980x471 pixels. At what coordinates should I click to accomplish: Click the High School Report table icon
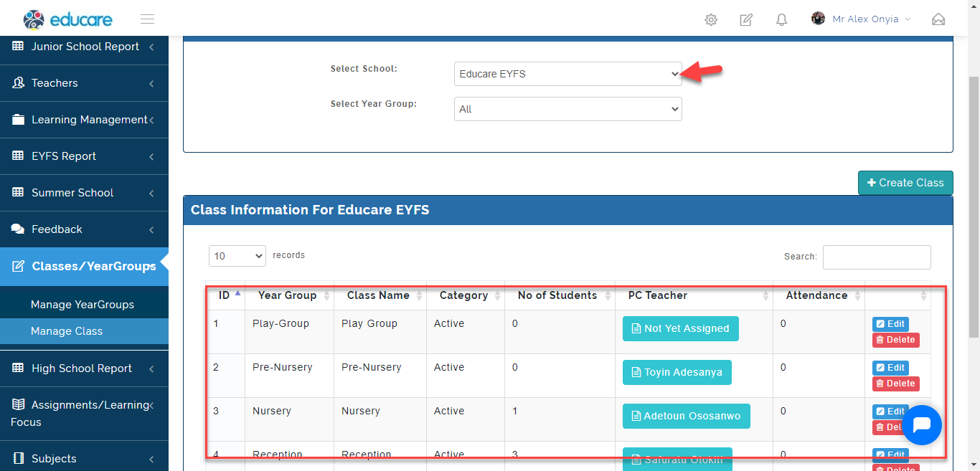tap(19, 368)
